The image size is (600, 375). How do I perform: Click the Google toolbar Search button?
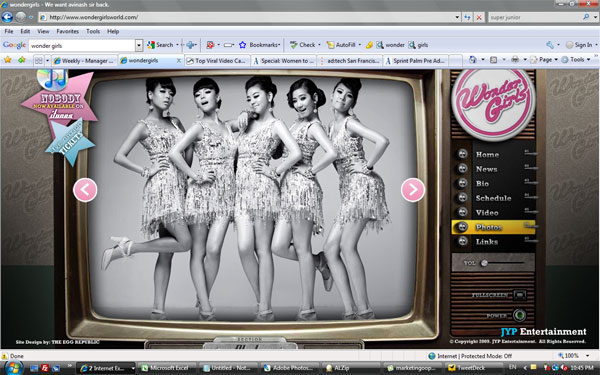point(161,45)
